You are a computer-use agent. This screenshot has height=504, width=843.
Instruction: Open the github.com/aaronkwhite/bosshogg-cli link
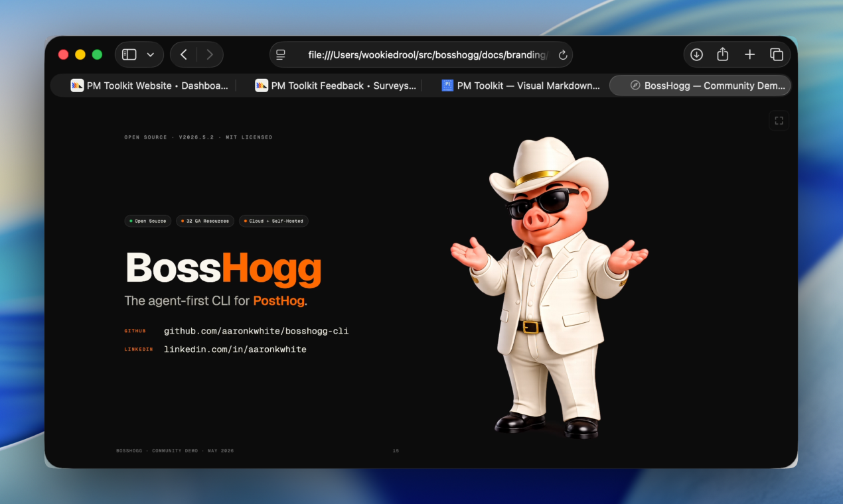tap(256, 331)
